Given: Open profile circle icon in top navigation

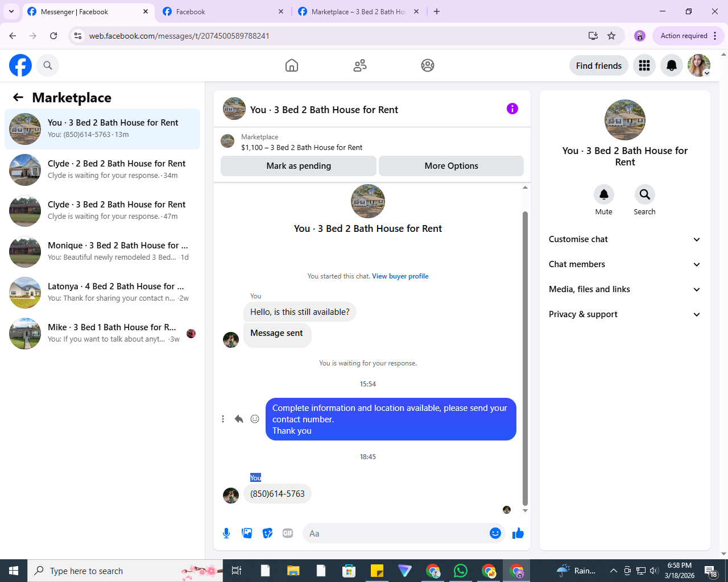Looking at the screenshot, I should [428, 65].
